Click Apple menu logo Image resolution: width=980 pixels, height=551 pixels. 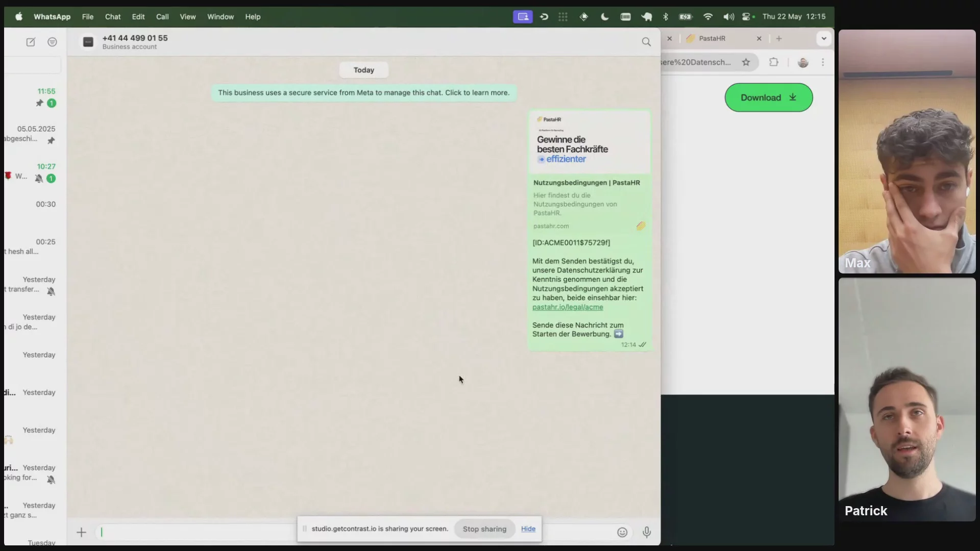pos(19,16)
